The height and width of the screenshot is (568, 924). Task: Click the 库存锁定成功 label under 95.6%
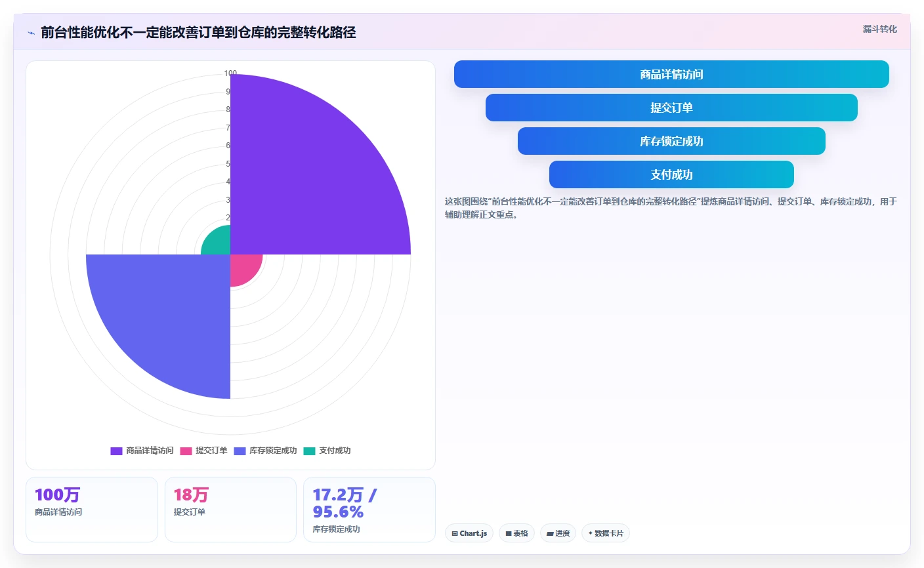[x=336, y=529]
